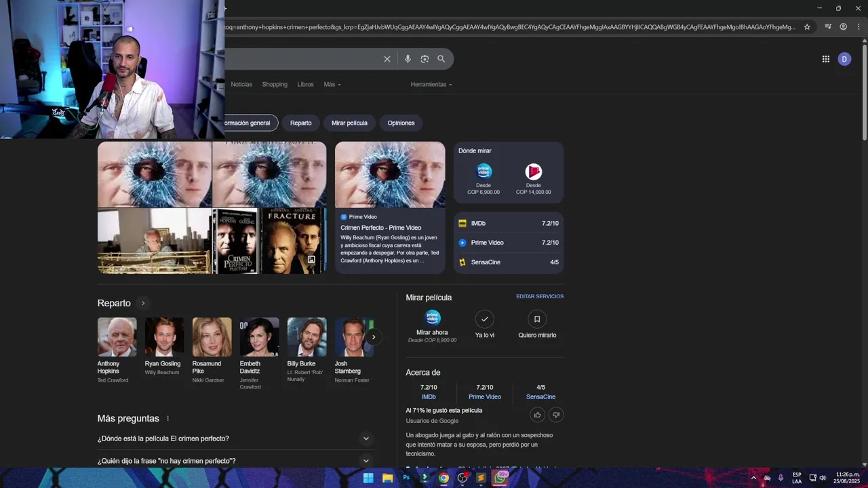Image resolution: width=868 pixels, height=488 pixels.
Task: Click the thumbs down dislike button
Action: pyautogui.click(x=556, y=415)
